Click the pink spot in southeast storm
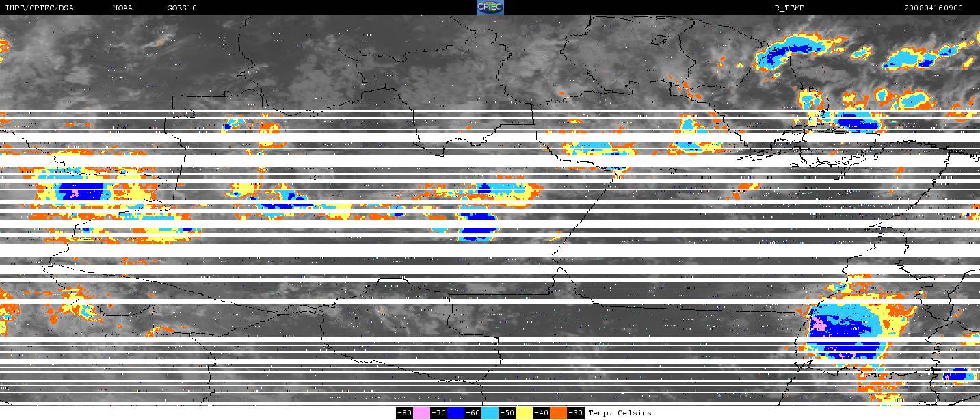 818,323
